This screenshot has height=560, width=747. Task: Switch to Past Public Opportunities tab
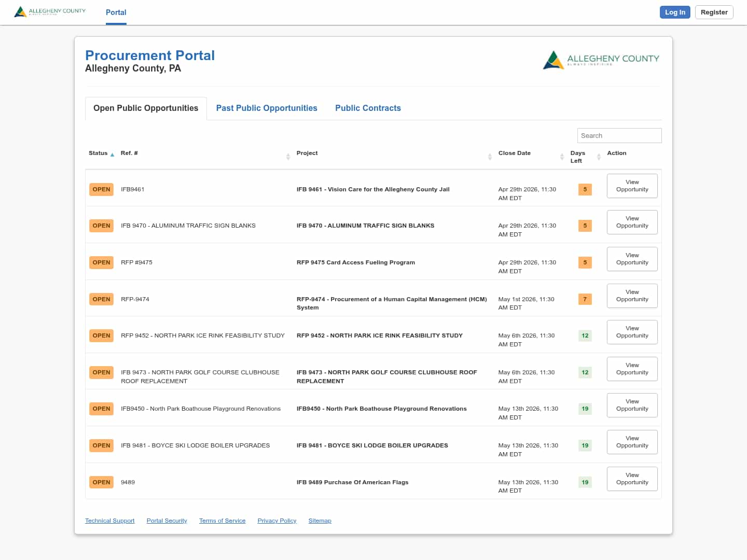coord(267,108)
